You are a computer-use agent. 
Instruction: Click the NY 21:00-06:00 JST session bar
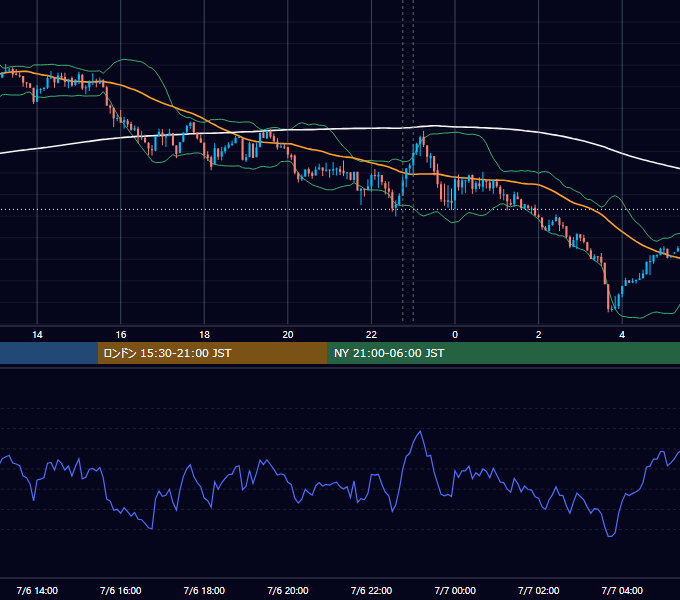click(x=503, y=353)
